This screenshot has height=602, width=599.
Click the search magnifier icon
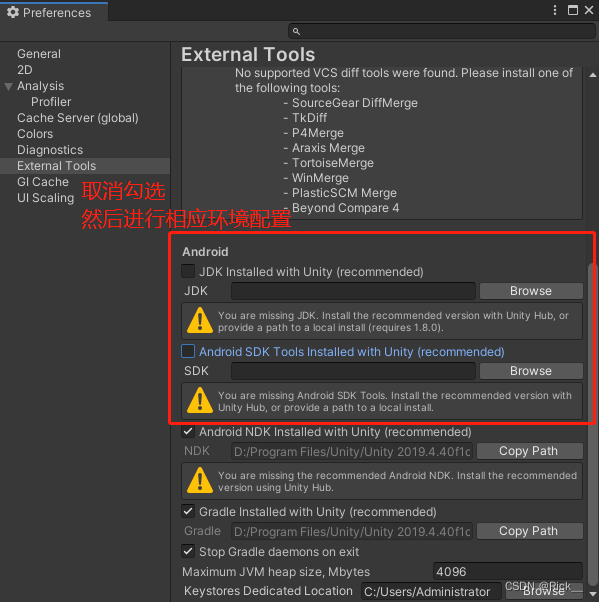tap(296, 31)
